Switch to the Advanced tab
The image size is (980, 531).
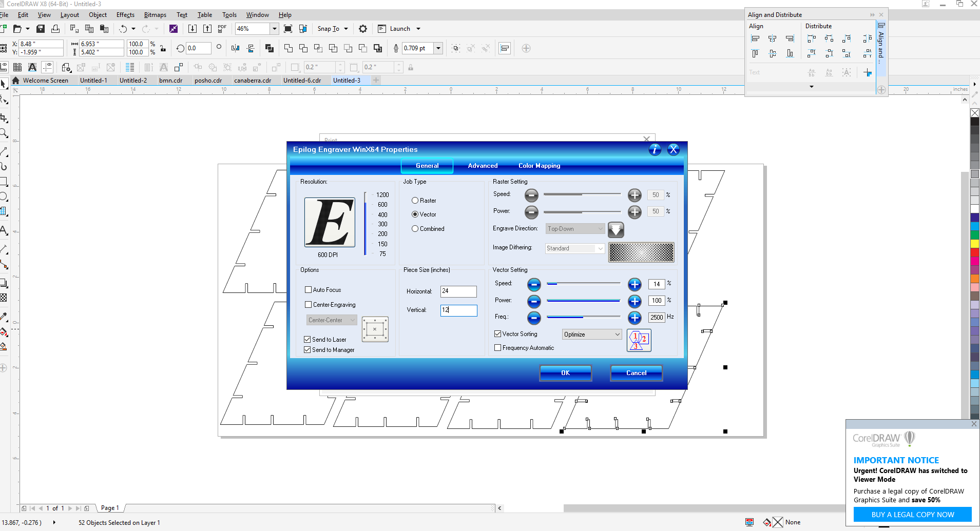point(483,166)
